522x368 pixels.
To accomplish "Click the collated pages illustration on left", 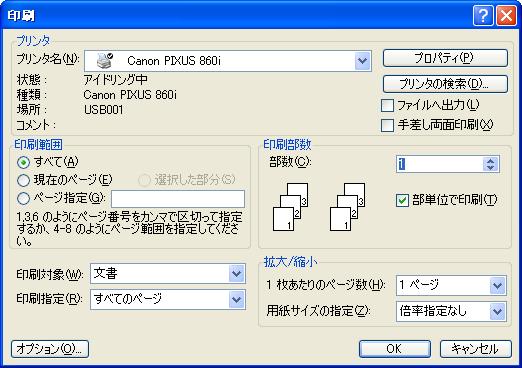I will pyautogui.click(x=290, y=207).
